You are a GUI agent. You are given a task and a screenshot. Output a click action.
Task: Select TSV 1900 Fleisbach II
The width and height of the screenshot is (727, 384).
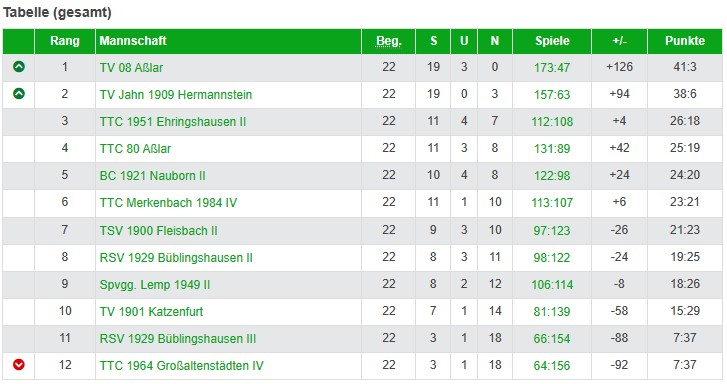pos(158,230)
